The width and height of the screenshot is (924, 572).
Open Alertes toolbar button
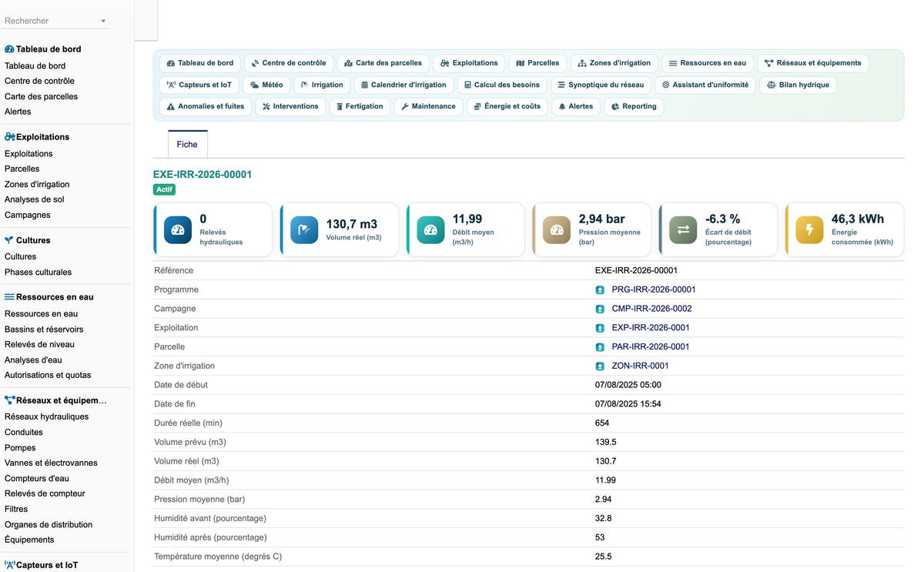[x=576, y=106]
